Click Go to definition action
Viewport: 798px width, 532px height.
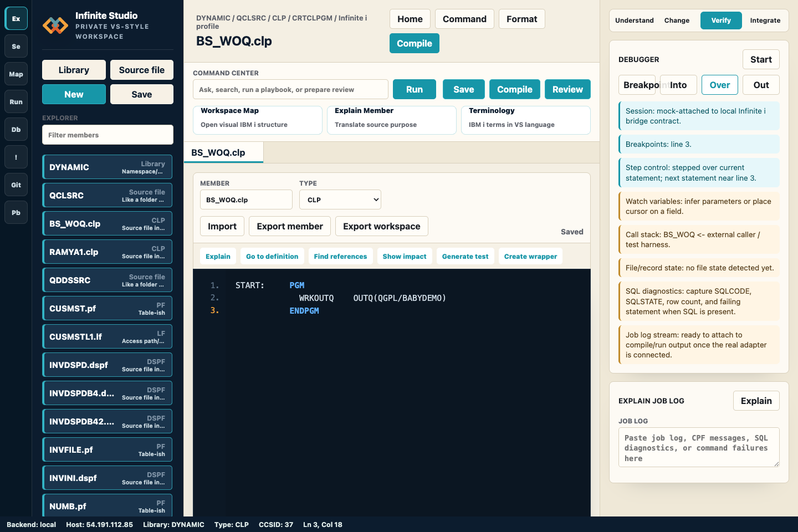pyautogui.click(x=272, y=256)
